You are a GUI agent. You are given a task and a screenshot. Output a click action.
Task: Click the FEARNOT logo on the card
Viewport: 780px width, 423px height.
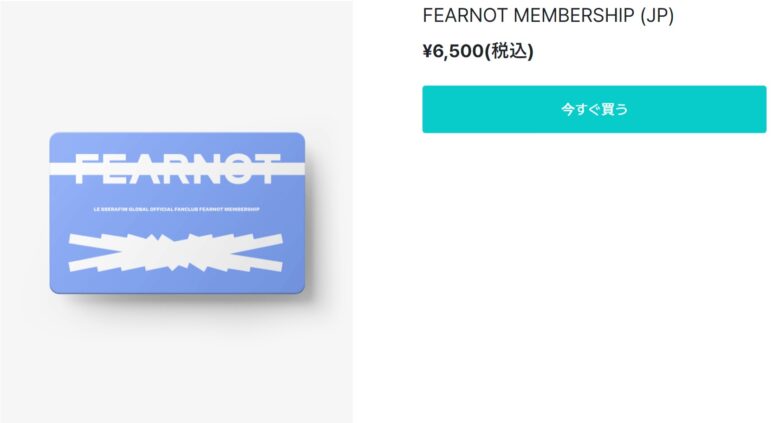177,169
